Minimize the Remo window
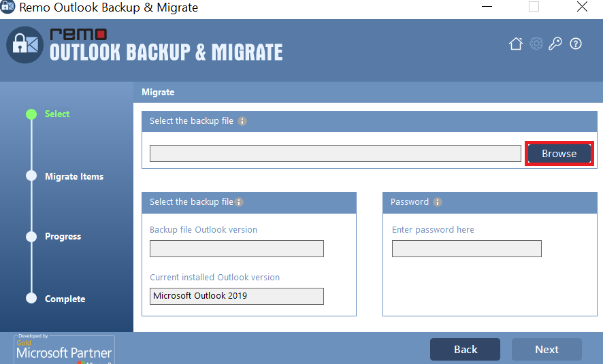The image size is (603, 364). coord(487,7)
